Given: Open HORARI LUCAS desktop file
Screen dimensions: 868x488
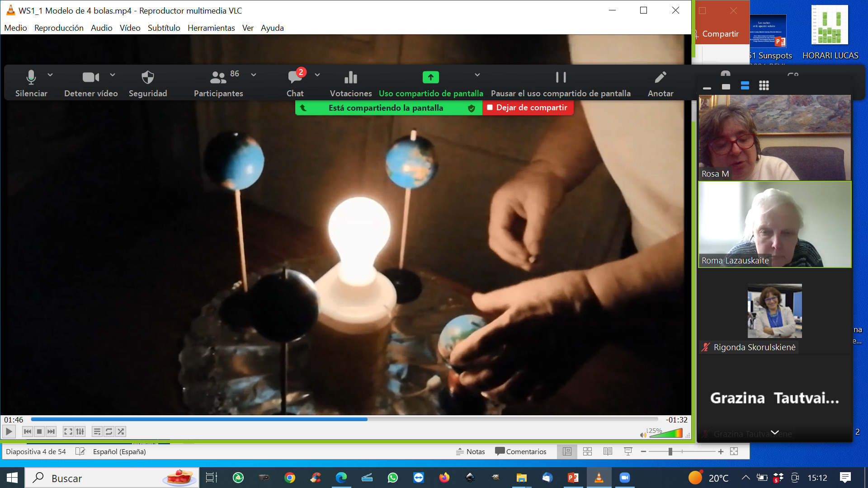Looking at the screenshot, I should (830, 32).
